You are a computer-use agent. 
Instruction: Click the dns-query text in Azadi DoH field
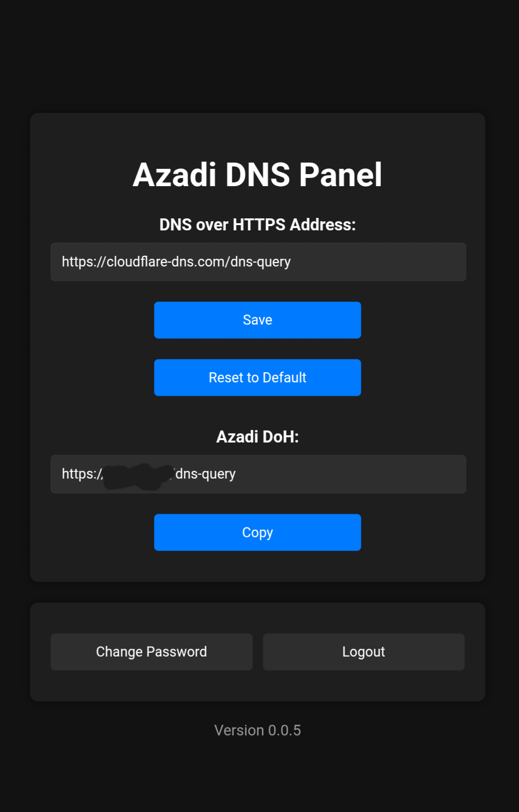[206, 474]
